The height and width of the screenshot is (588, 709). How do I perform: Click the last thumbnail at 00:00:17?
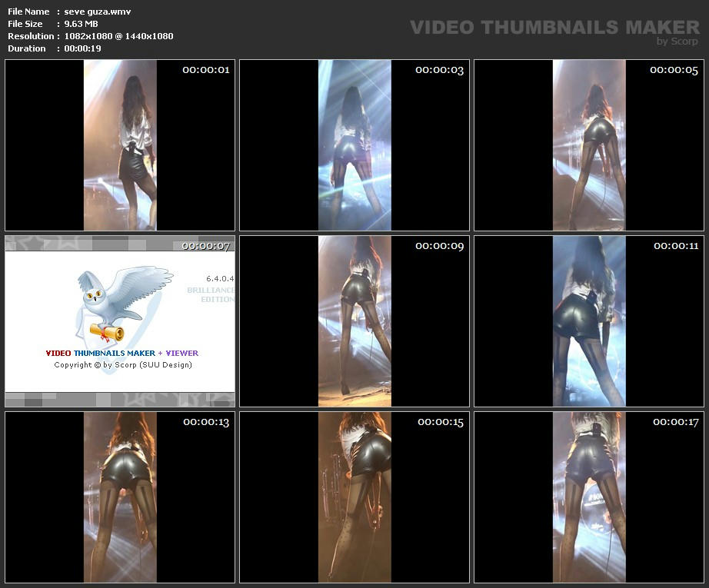tap(589, 497)
